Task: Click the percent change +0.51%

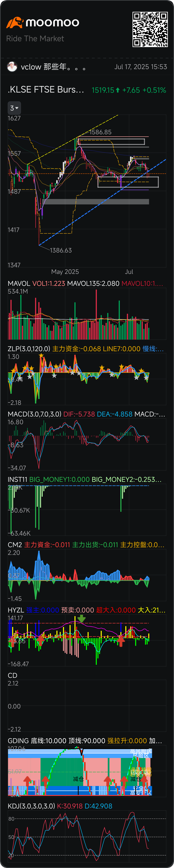Action: coord(154,90)
